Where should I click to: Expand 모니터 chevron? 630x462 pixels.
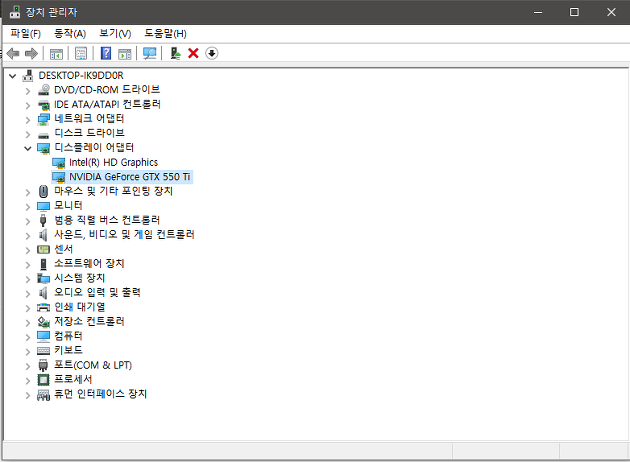27,207
